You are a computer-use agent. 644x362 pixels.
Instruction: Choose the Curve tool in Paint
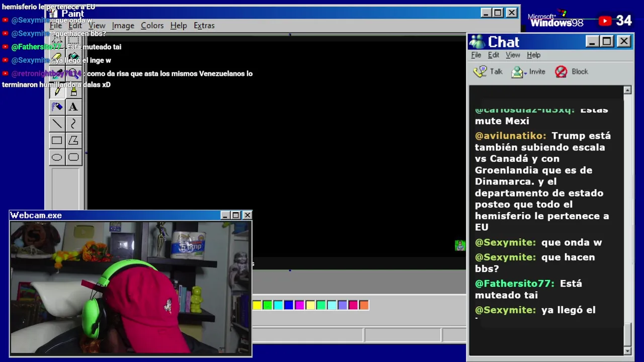click(73, 124)
